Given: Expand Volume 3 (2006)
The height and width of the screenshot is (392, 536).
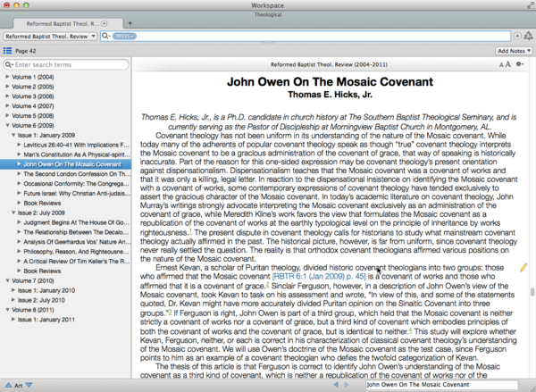Looking at the screenshot, I should (7, 96).
